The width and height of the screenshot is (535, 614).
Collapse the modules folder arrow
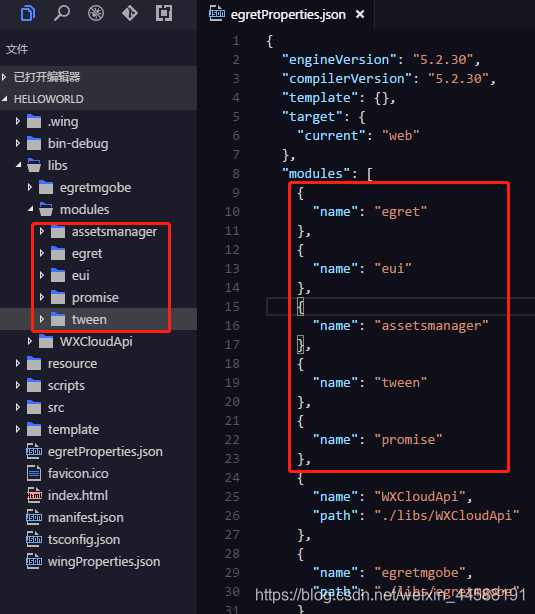point(31,209)
